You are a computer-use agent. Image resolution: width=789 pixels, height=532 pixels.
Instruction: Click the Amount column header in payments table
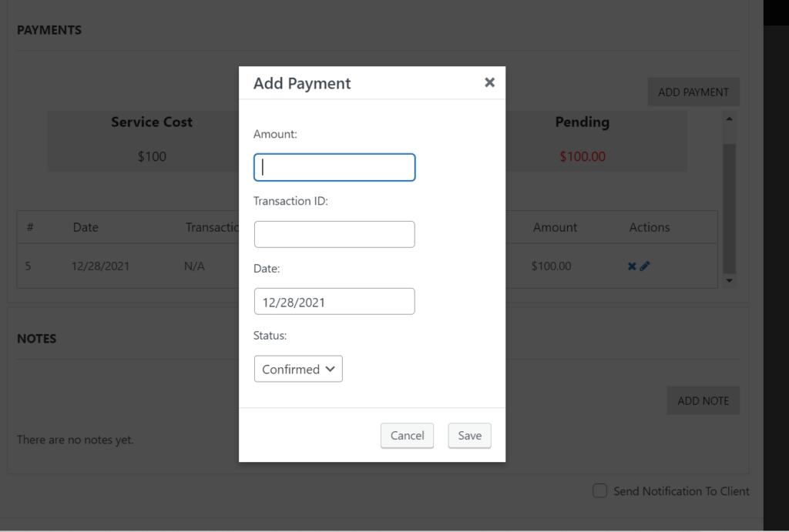(x=555, y=227)
